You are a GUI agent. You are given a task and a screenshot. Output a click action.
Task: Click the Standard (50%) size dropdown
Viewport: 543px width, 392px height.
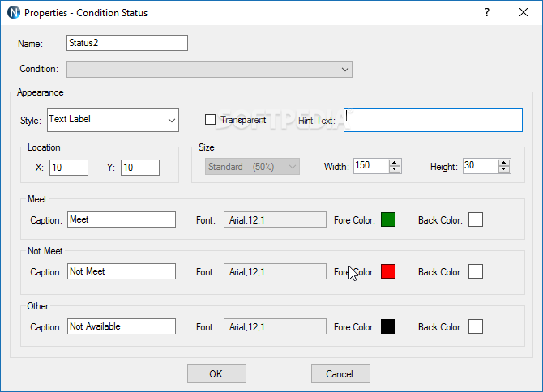(251, 166)
